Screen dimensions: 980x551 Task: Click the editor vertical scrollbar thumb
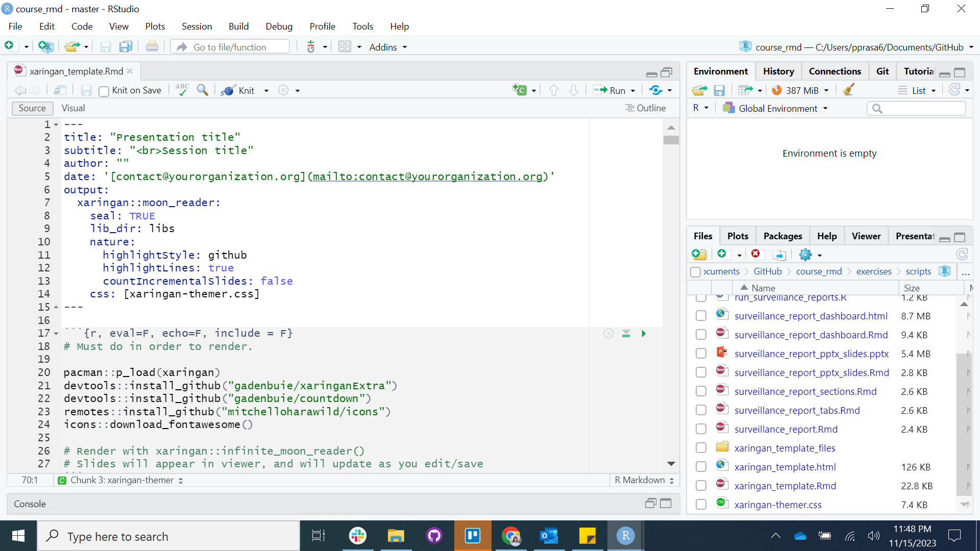tap(671, 140)
